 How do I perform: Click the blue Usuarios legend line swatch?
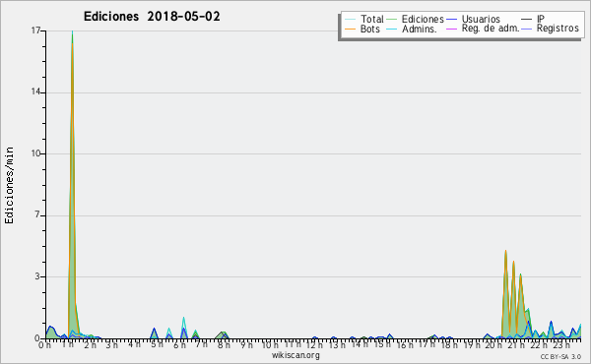tap(451, 19)
